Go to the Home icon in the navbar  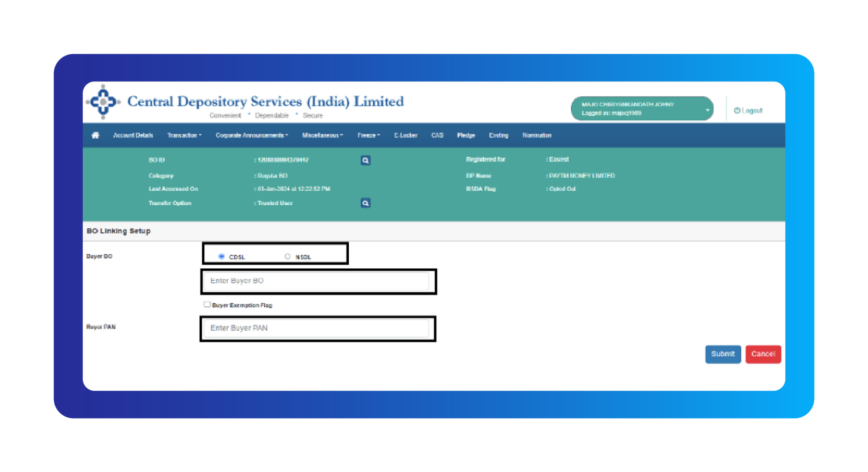[x=95, y=135]
